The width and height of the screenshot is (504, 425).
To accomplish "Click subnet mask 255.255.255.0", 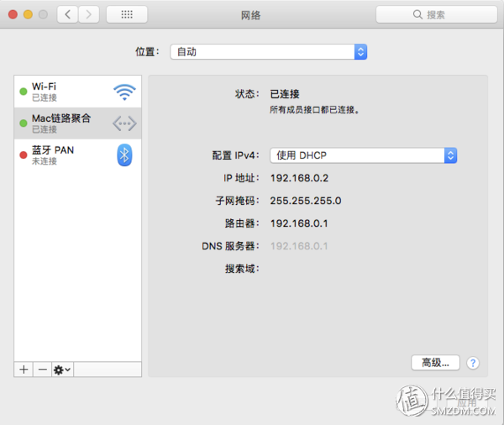I will (306, 201).
